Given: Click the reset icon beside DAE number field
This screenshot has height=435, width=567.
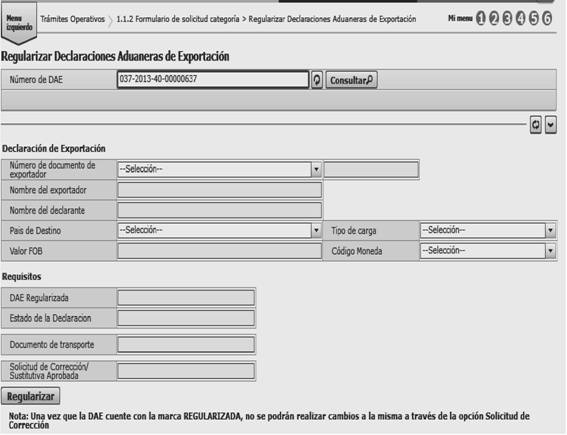Looking at the screenshot, I should (317, 80).
